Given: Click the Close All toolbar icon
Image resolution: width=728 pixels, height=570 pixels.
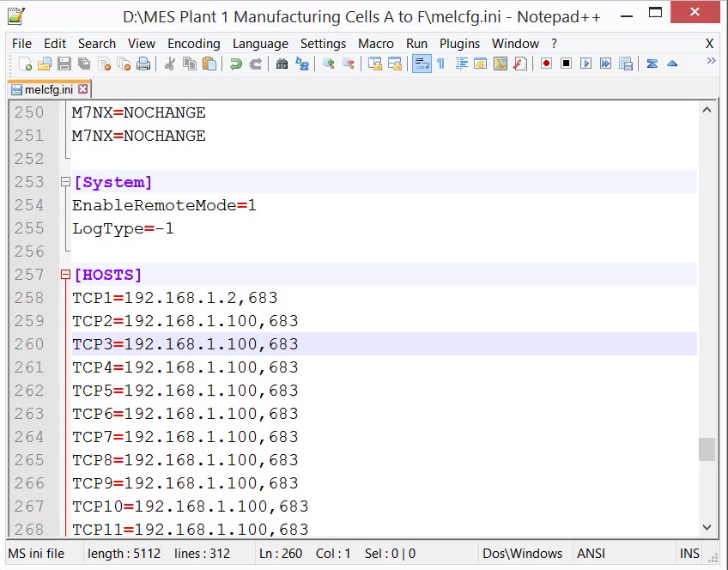Looking at the screenshot, I should [124, 64].
